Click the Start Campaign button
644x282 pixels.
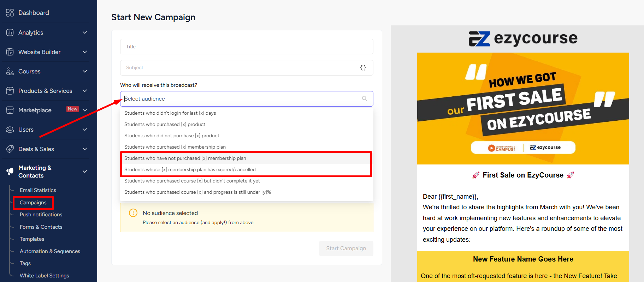(346, 248)
